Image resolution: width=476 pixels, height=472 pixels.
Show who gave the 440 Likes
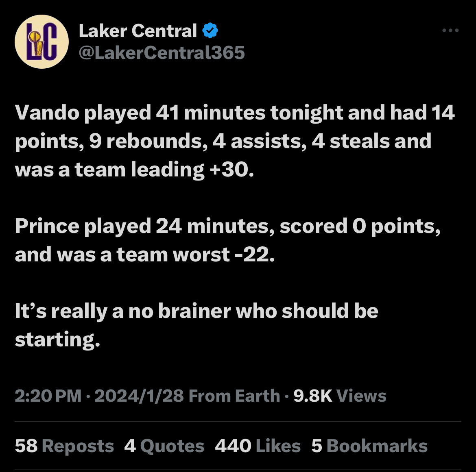(x=258, y=446)
